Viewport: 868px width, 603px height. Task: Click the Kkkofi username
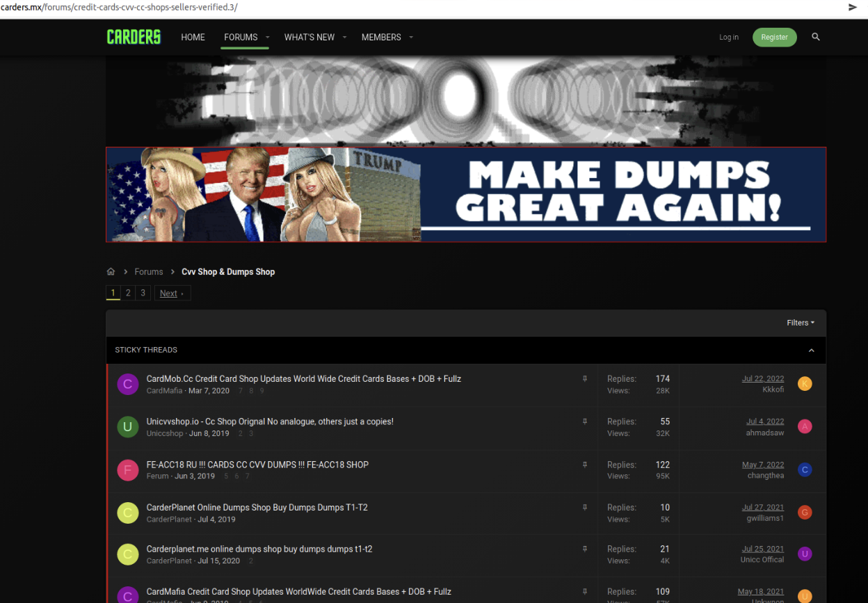pos(773,389)
